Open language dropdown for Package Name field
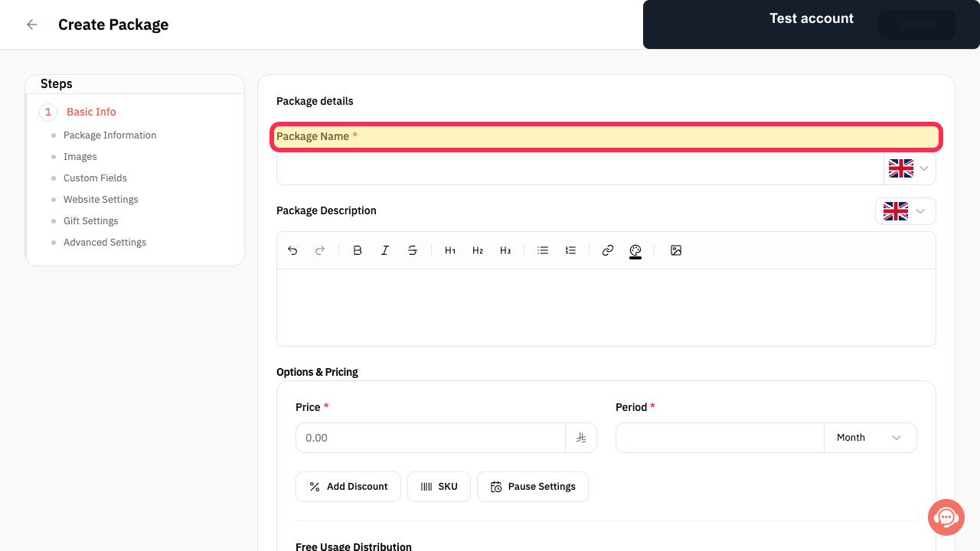This screenshot has width=980, height=551. click(910, 168)
